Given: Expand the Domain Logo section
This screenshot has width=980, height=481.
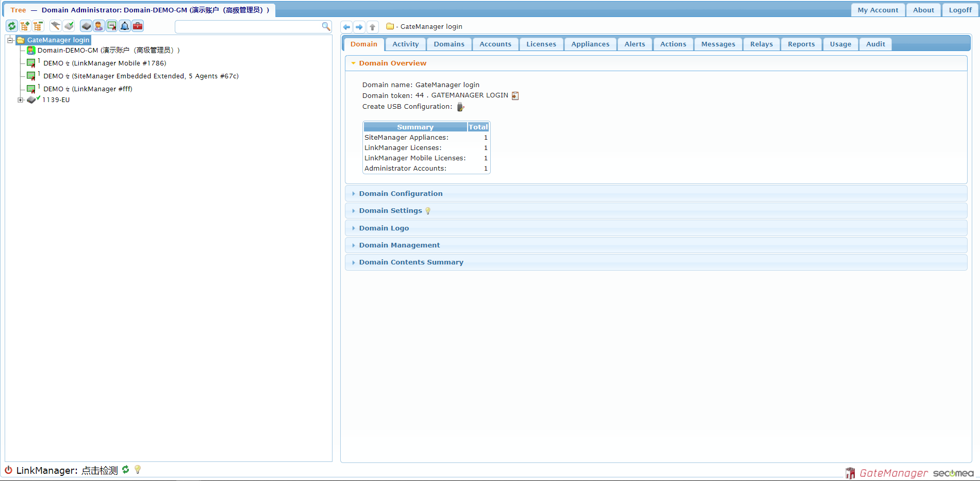Looking at the screenshot, I should tap(656, 228).
